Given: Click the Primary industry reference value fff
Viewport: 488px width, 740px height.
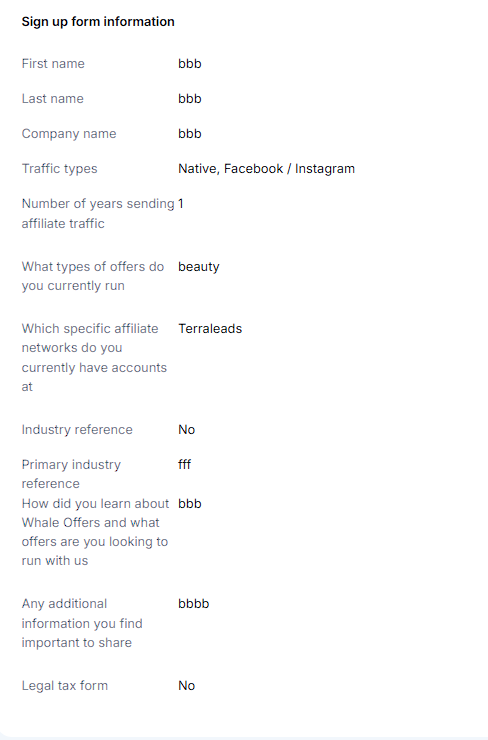Looking at the screenshot, I should (185, 464).
